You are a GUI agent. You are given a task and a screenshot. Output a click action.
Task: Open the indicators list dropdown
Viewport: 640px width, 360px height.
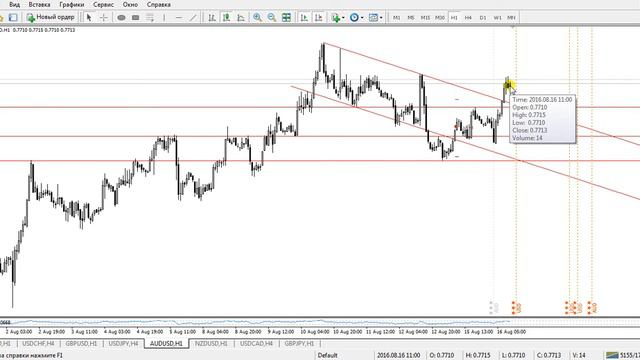tap(338, 18)
